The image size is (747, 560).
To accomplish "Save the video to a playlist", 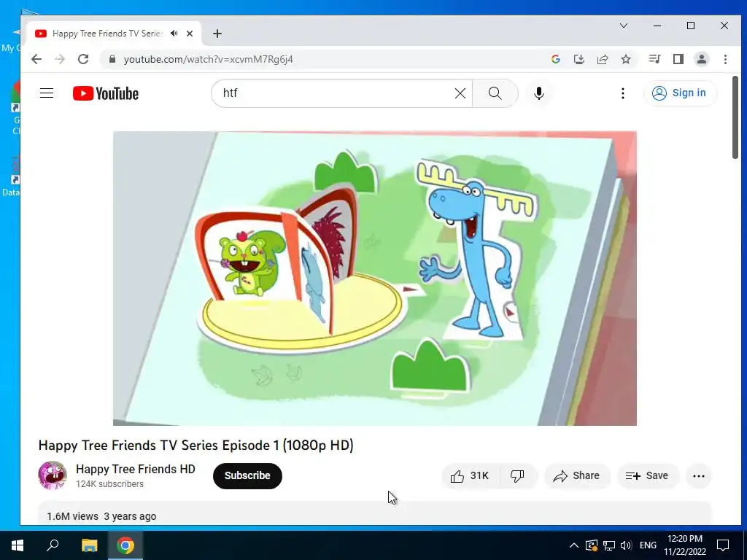I will pyautogui.click(x=648, y=475).
